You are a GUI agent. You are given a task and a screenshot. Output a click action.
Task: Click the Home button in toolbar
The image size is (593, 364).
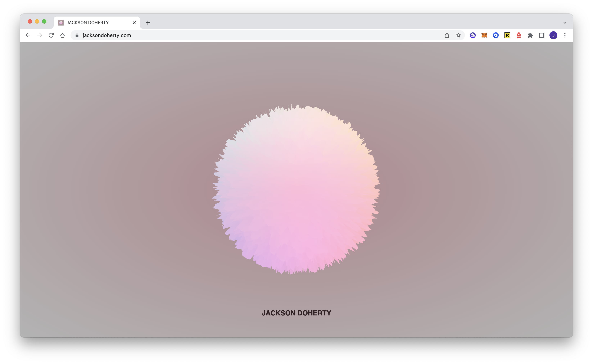[x=63, y=35]
